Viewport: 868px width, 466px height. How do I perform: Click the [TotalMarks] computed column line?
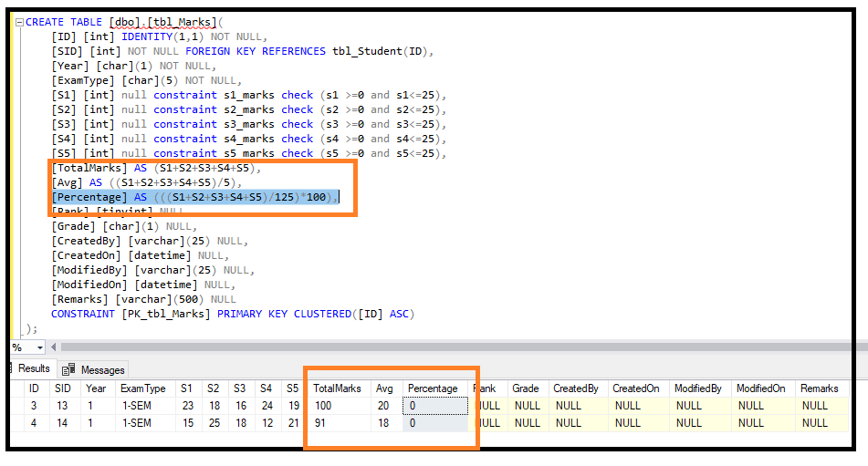[156, 168]
